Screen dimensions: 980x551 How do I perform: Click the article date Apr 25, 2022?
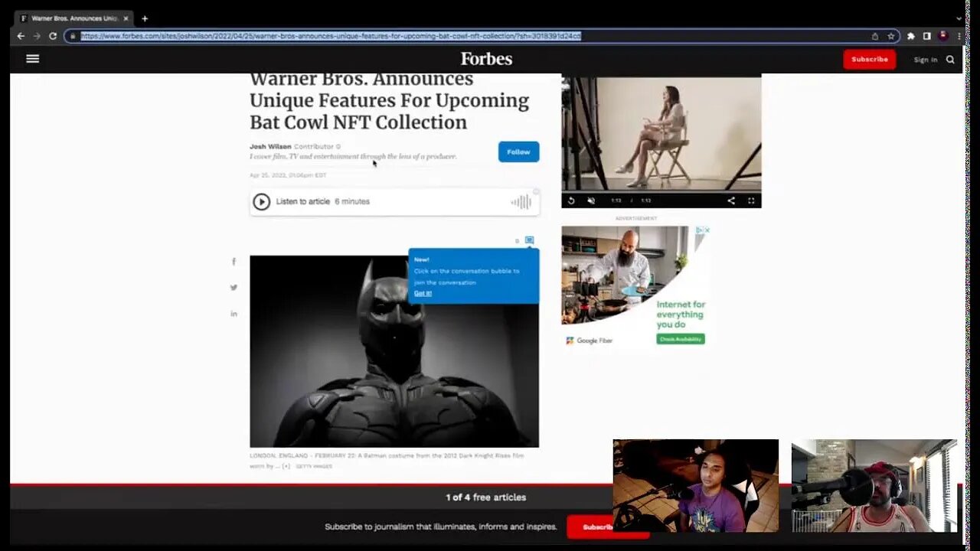(x=288, y=175)
